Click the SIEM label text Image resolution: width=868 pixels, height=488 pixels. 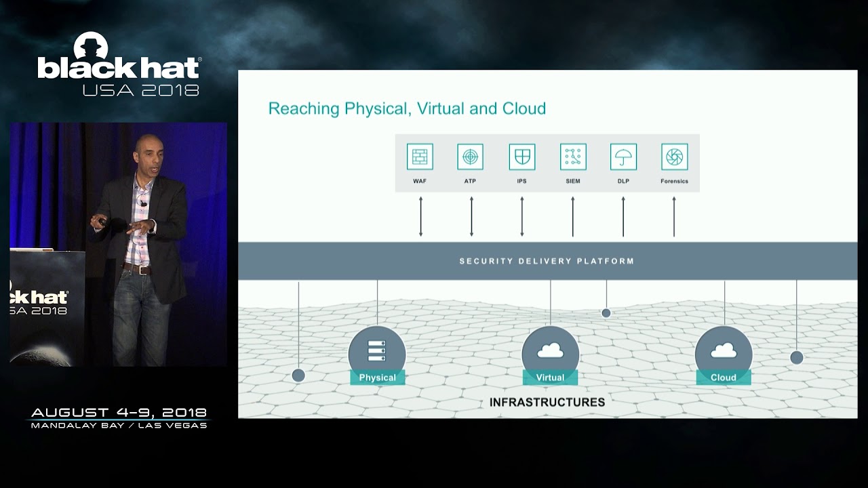click(x=573, y=181)
